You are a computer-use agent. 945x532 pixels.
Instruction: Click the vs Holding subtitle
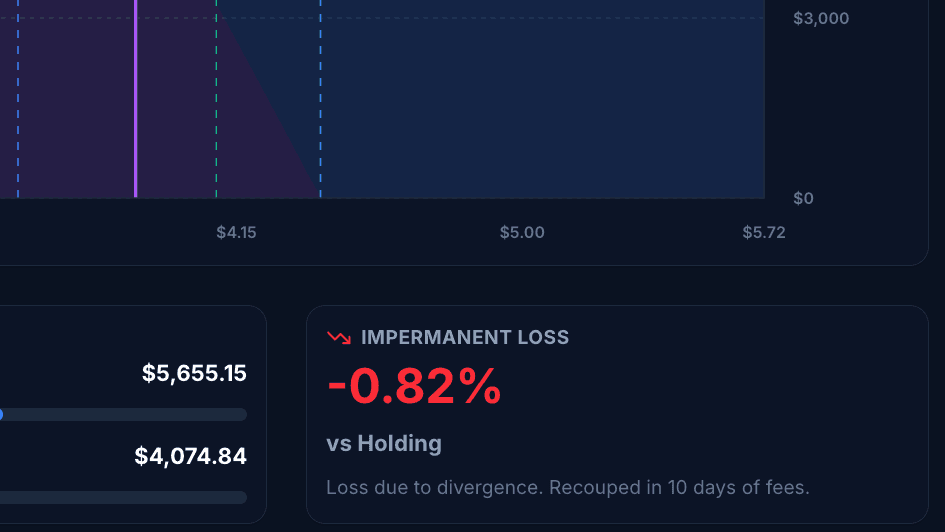pos(384,444)
